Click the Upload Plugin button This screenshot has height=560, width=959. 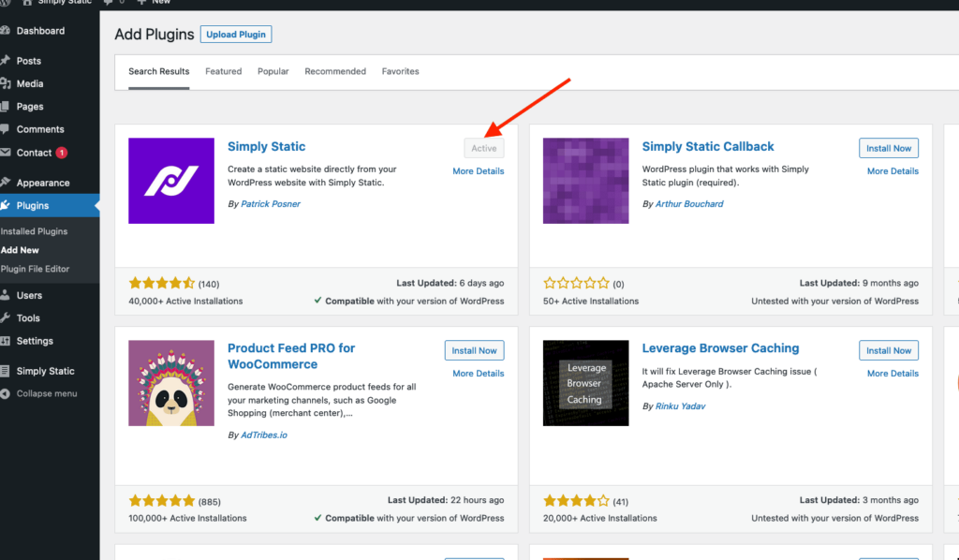tap(236, 35)
